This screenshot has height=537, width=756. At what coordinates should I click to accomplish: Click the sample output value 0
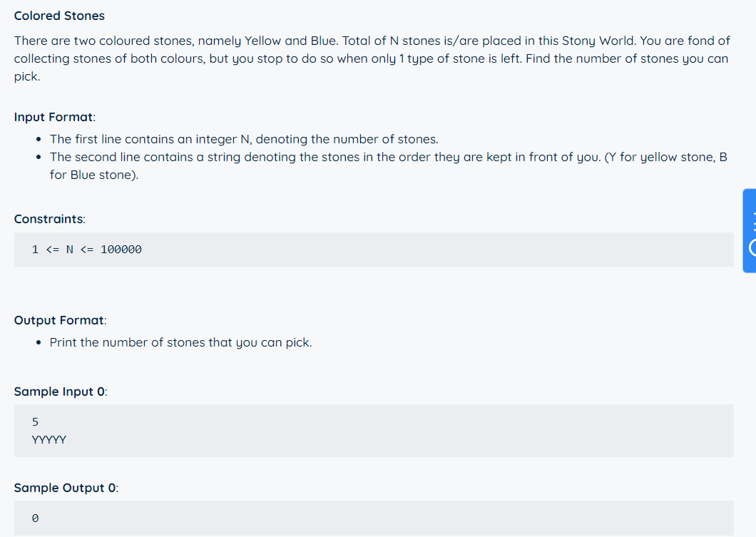(x=36, y=518)
